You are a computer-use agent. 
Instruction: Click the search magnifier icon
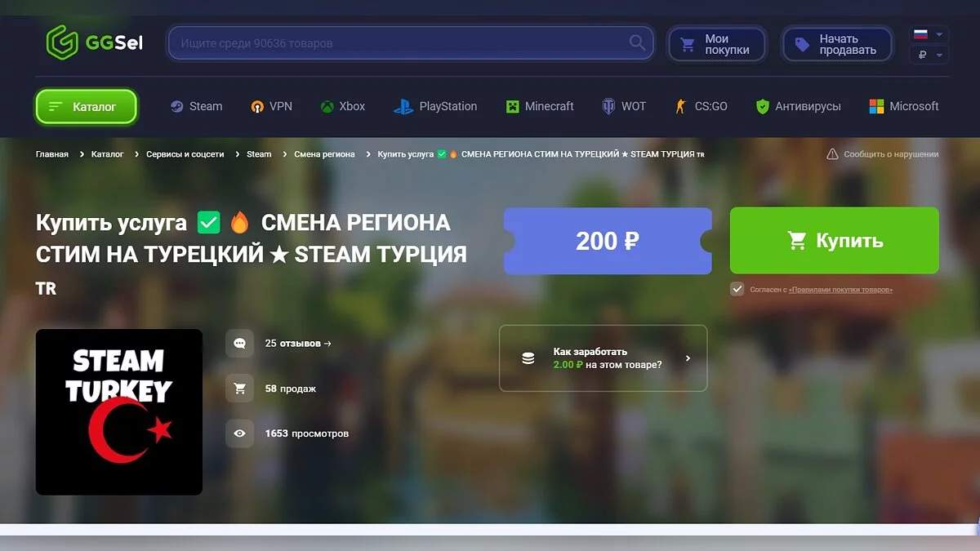click(x=637, y=42)
